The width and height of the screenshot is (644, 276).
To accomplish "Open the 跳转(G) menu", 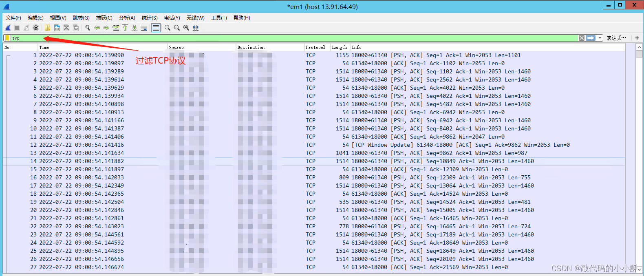I will click(x=81, y=18).
